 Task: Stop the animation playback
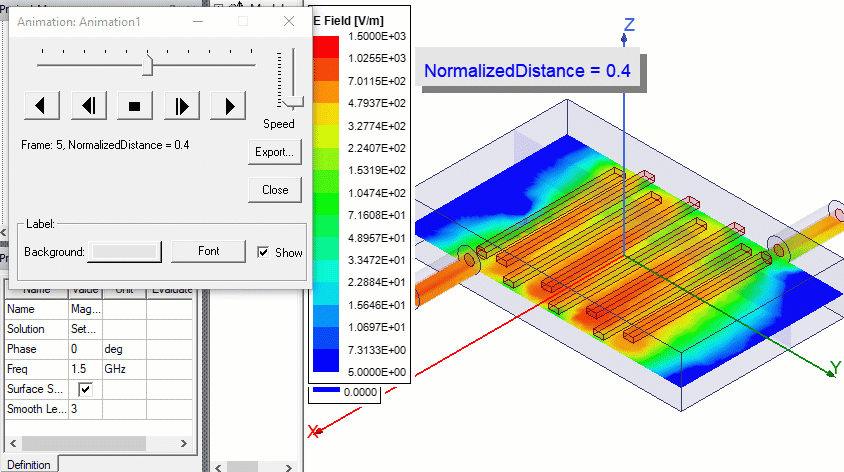click(134, 105)
